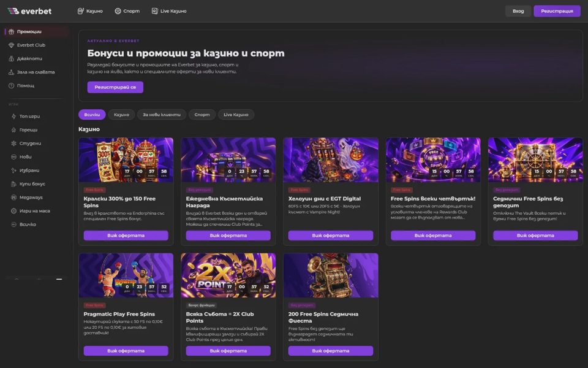The width and height of the screenshot is (588, 368).
Task: Select the За нови клиенти filter tab
Action: (162, 115)
